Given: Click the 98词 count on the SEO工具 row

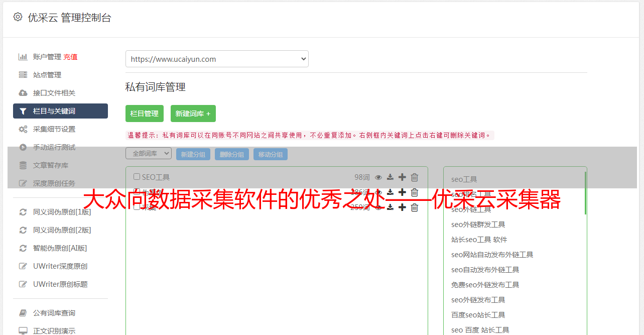Looking at the screenshot, I should tap(362, 177).
